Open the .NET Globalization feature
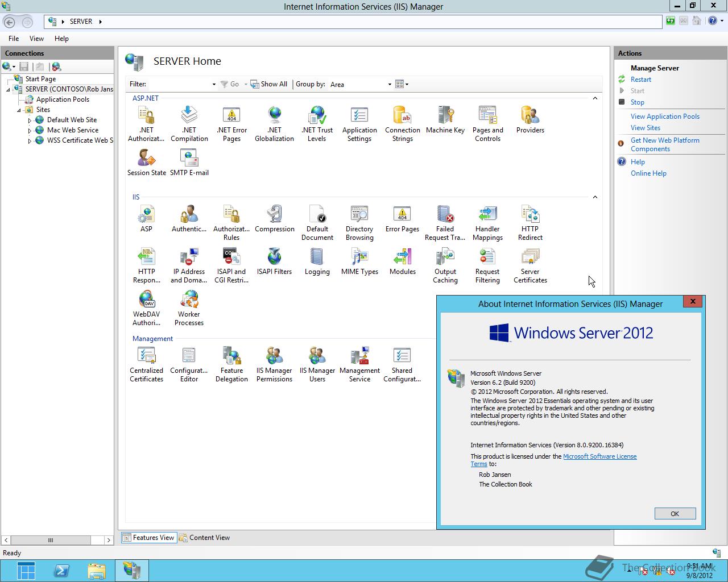Screen dimensions: 728x582 [x=274, y=124]
